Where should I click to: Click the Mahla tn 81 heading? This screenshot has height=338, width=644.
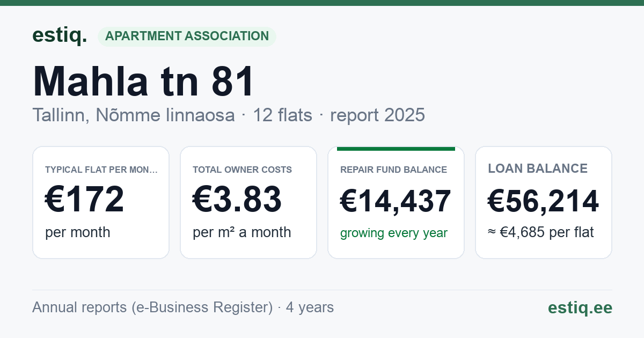coord(143,82)
